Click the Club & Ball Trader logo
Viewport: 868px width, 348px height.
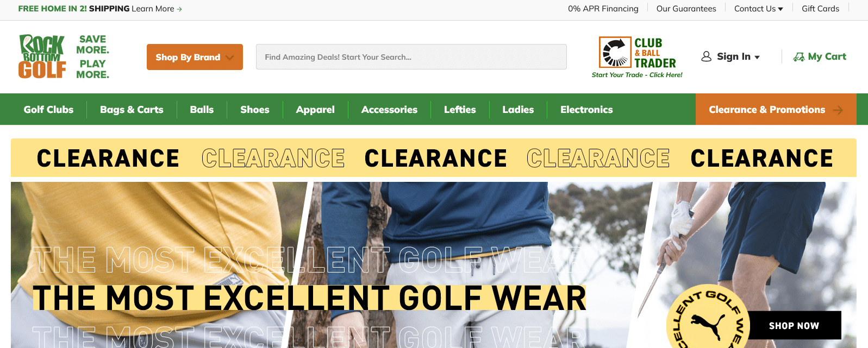click(637, 53)
